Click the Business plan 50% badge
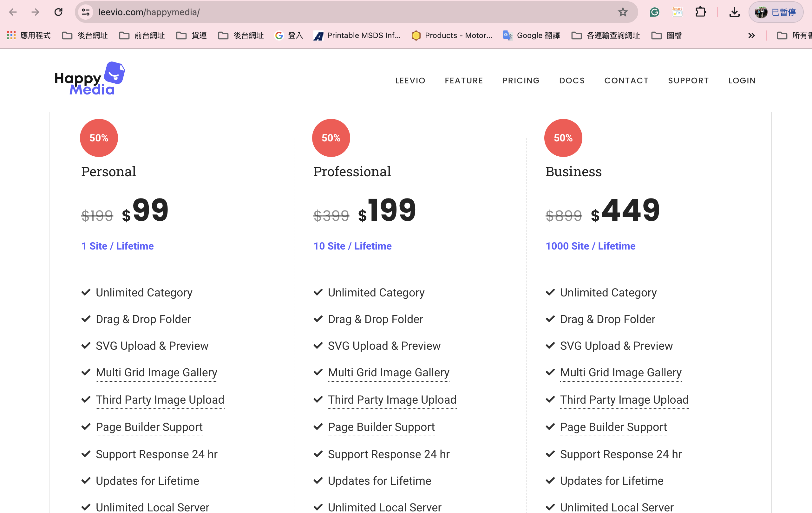The height and width of the screenshot is (513, 812). click(563, 138)
